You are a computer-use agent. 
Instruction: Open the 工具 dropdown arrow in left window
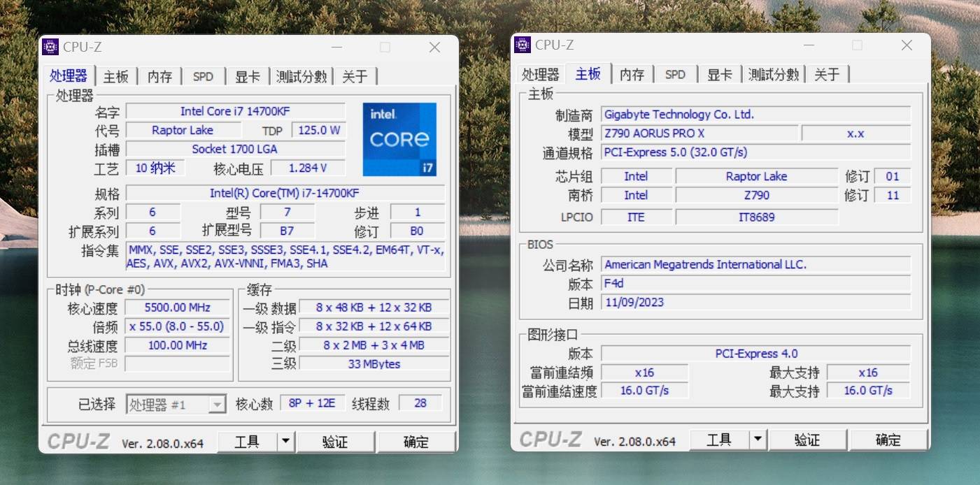(286, 441)
